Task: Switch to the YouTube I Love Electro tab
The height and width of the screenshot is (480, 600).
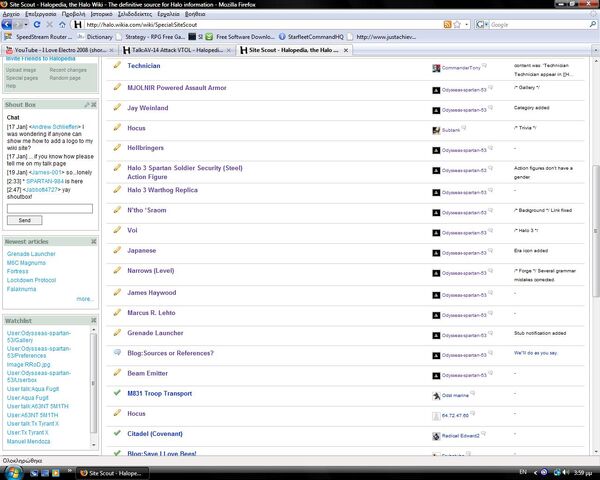Action: [x=59, y=50]
